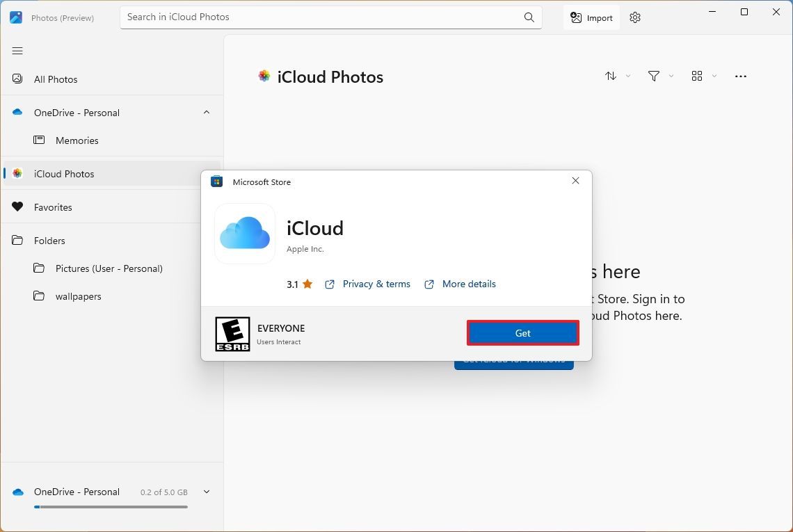Image resolution: width=793 pixels, height=532 pixels.
Task: Change the gallery view layout icon
Action: tap(697, 76)
